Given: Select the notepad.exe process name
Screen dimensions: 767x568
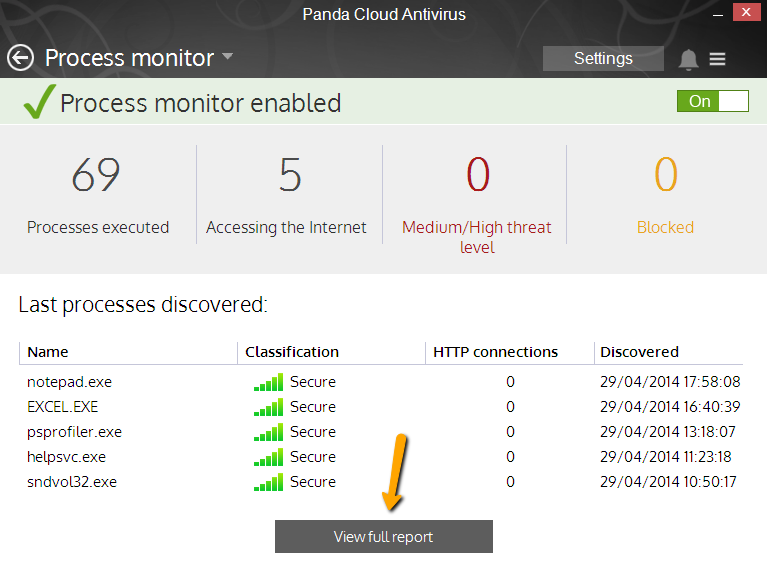Looking at the screenshot, I should [69, 382].
